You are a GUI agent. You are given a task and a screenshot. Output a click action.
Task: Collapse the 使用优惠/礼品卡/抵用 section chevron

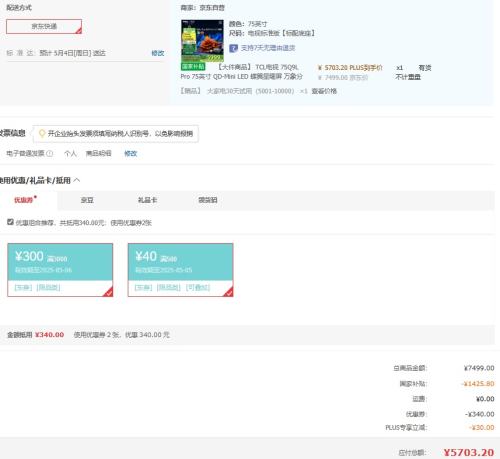tap(77, 180)
